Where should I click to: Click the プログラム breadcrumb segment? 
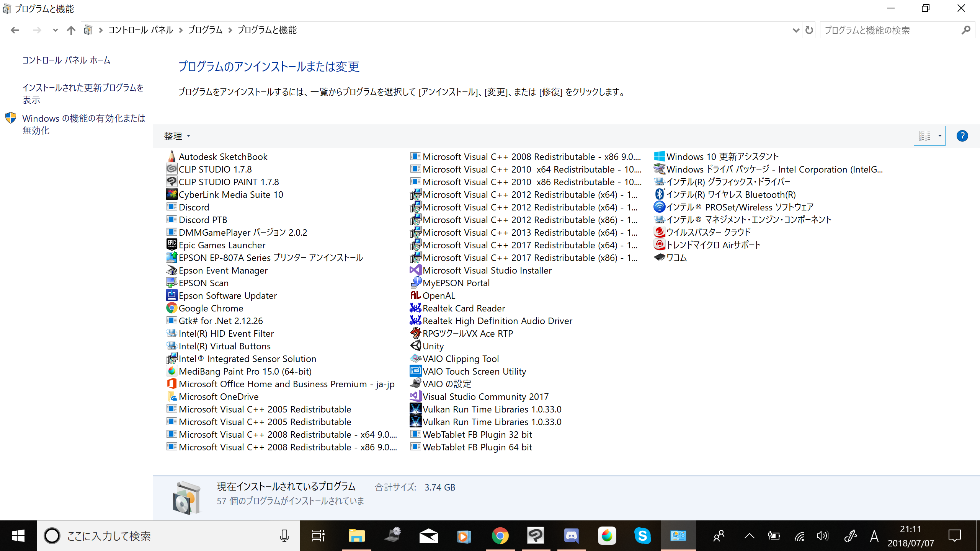(205, 30)
